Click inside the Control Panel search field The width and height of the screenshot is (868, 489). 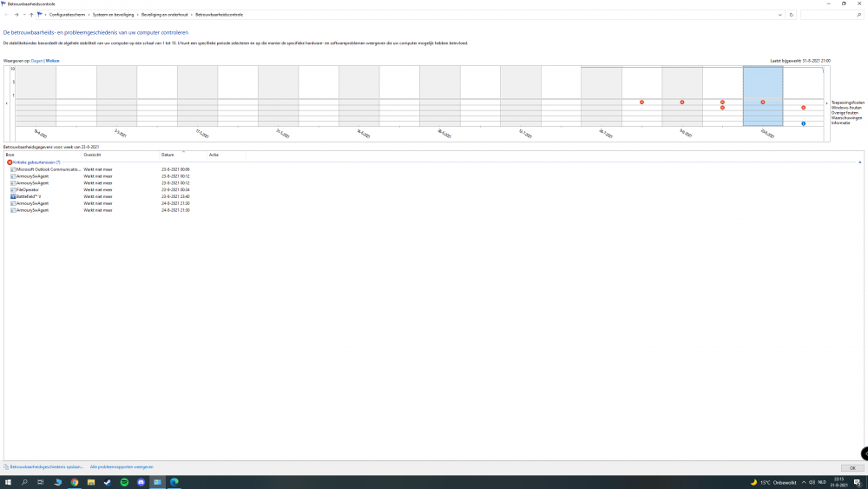coord(832,15)
